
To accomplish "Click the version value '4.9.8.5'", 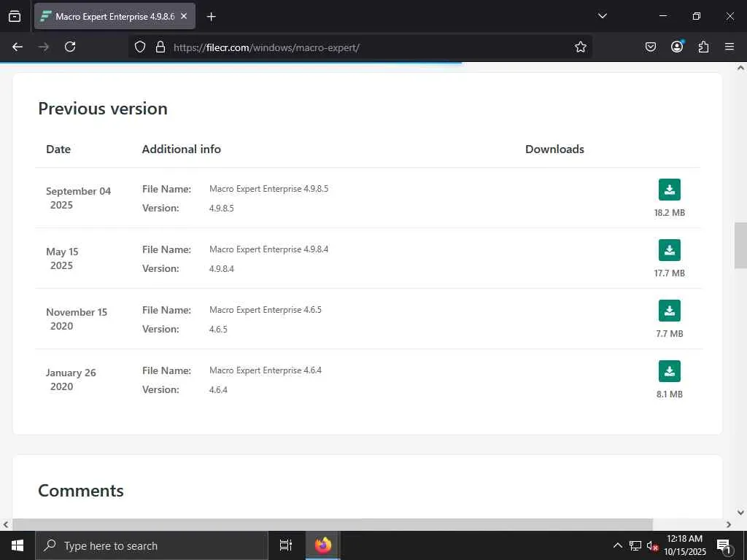I will (222, 208).
